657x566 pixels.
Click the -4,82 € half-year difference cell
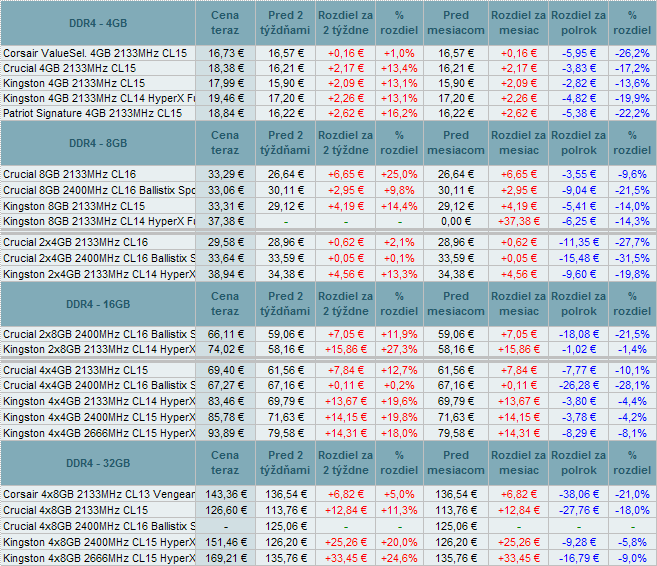click(x=579, y=98)
